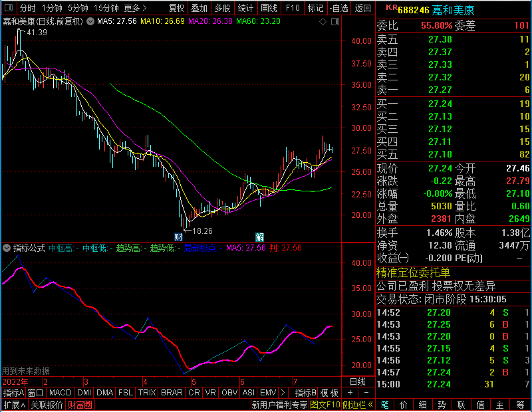Click the 买五 price 27.10
Screen dimensions: 532x412
pos(440,154)
